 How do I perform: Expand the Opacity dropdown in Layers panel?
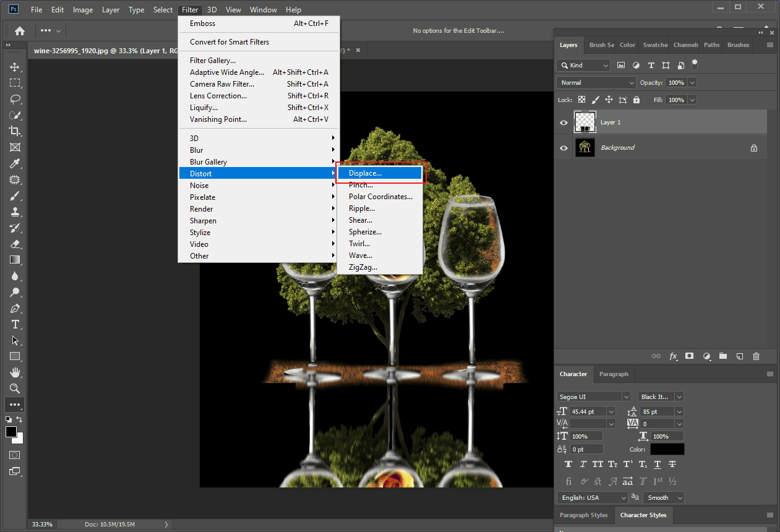[692, 82]
